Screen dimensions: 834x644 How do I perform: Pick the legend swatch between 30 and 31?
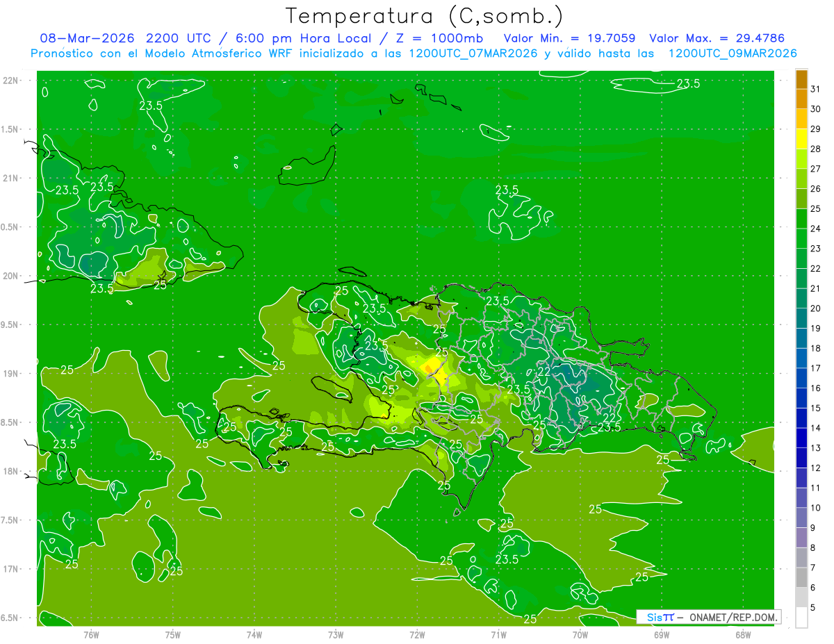(x=801, y=99)
